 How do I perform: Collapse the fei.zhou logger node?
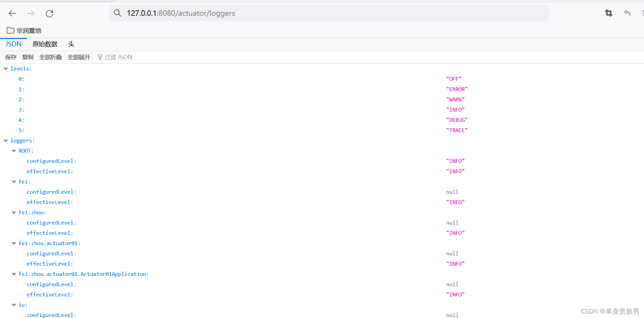click(x=14, y=213)
